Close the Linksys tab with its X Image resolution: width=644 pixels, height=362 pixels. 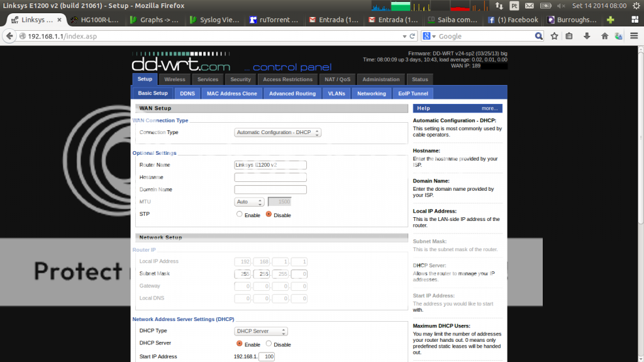click(x=59, y=20)
